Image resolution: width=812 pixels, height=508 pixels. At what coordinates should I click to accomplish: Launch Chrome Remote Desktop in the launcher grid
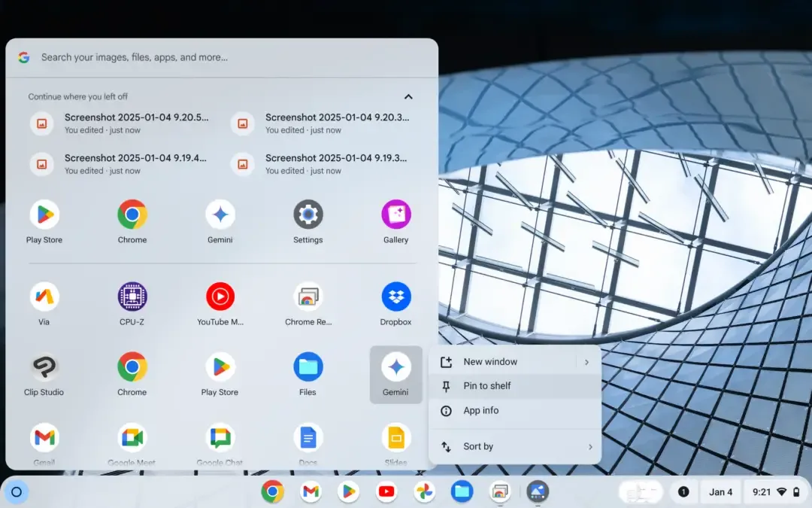click(308, 304)
